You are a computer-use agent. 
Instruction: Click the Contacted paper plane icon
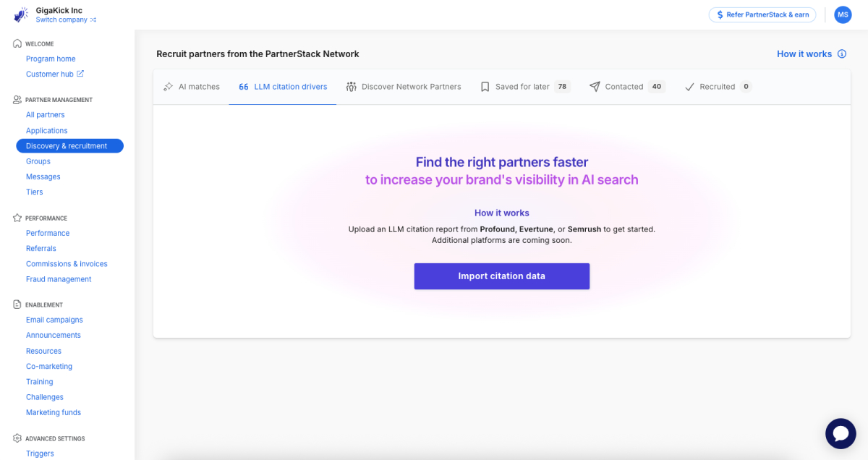[x=595, y=87]
